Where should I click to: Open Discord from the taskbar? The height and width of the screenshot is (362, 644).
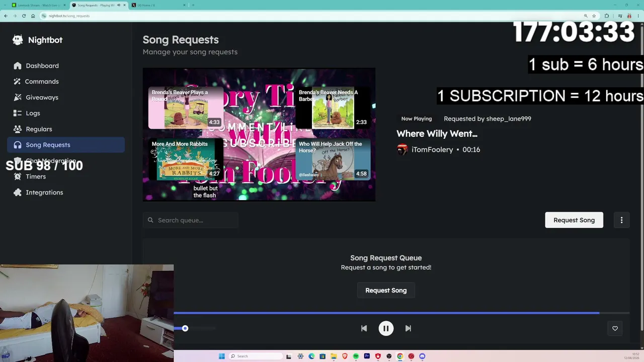tap(422, 356)
